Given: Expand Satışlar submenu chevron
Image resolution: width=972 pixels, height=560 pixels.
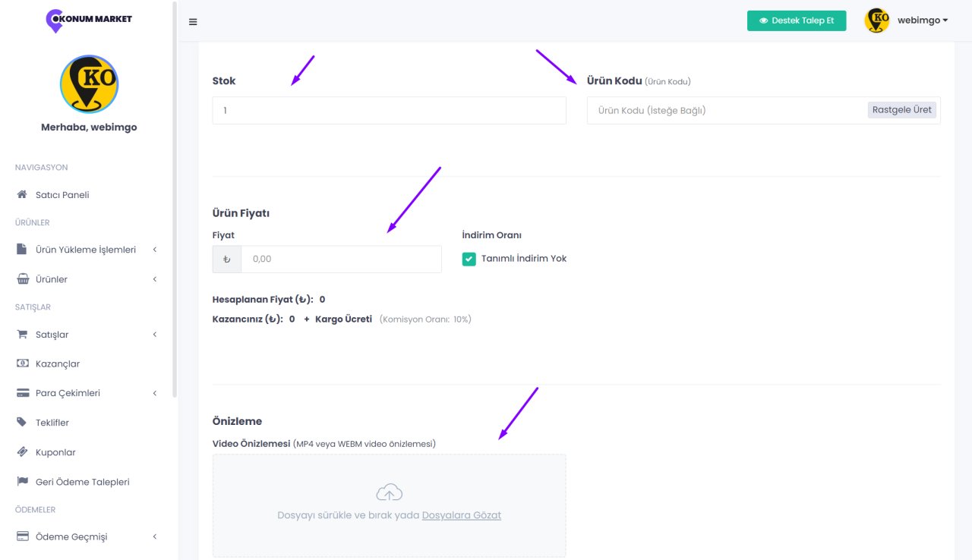Looking at the screenshot, I should point(155,335).
